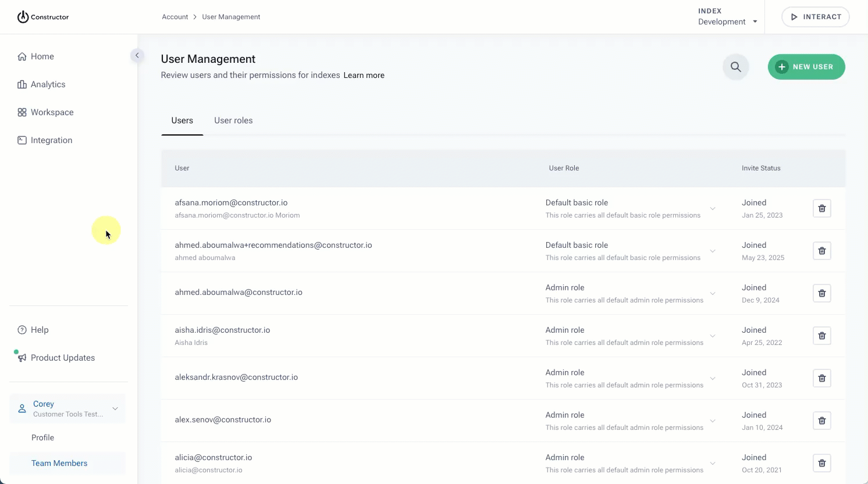Delete alex.senov@constructor.io via trash icon

pyautogui.click(x=822, y=421)
